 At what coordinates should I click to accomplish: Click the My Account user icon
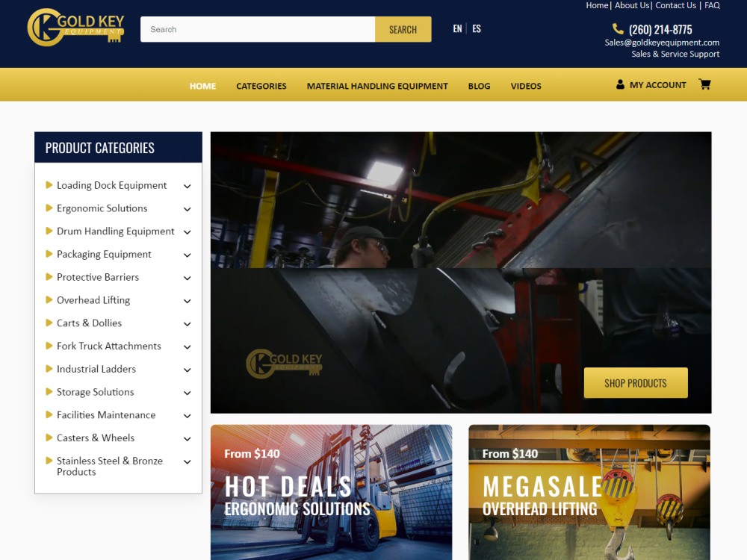pyautogui.click(x=620, y=85)
